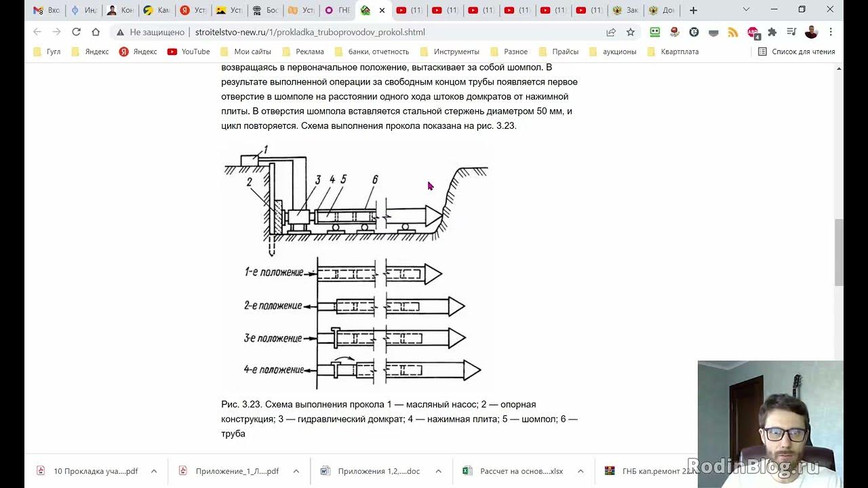
Task: Open the media control playlist icon
Action: point(791,32)
